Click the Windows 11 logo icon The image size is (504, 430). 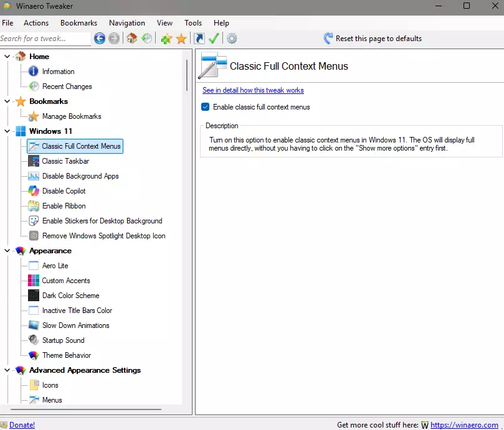pyautogui.click(x=21, y=131)
